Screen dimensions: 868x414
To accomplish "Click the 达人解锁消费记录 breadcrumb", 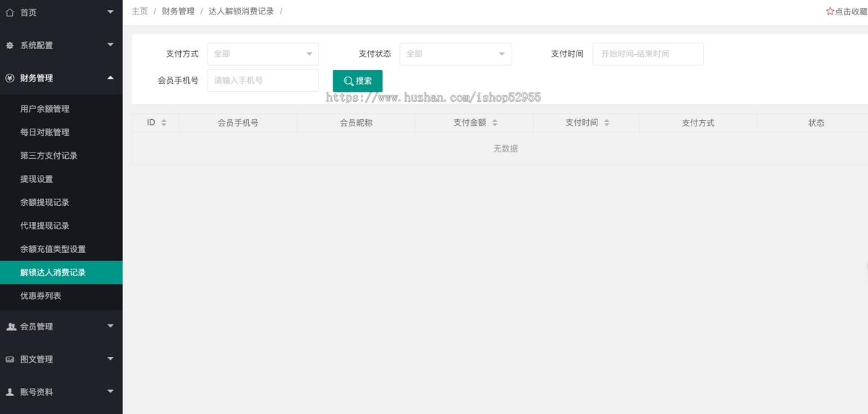I will 242,12.
